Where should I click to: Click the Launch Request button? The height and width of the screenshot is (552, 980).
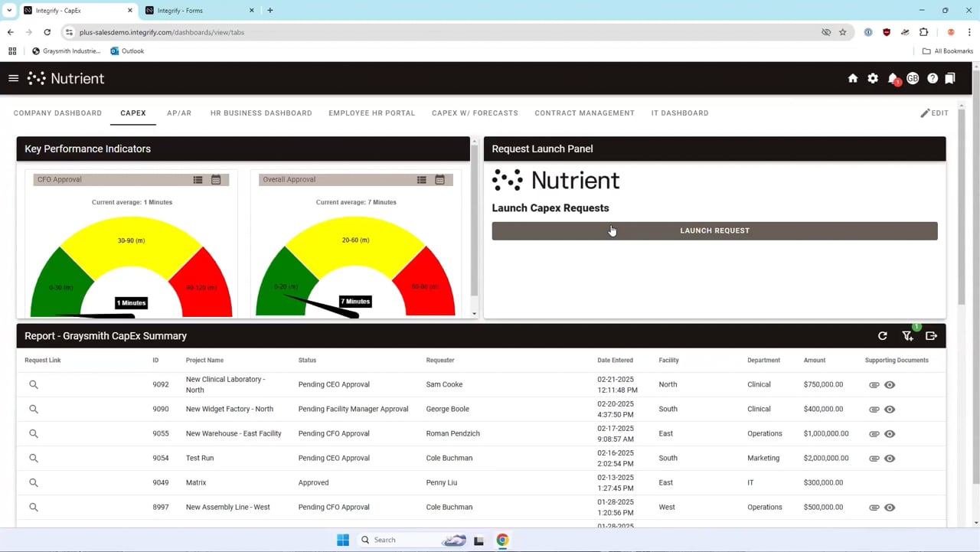[x=714, y=230]
